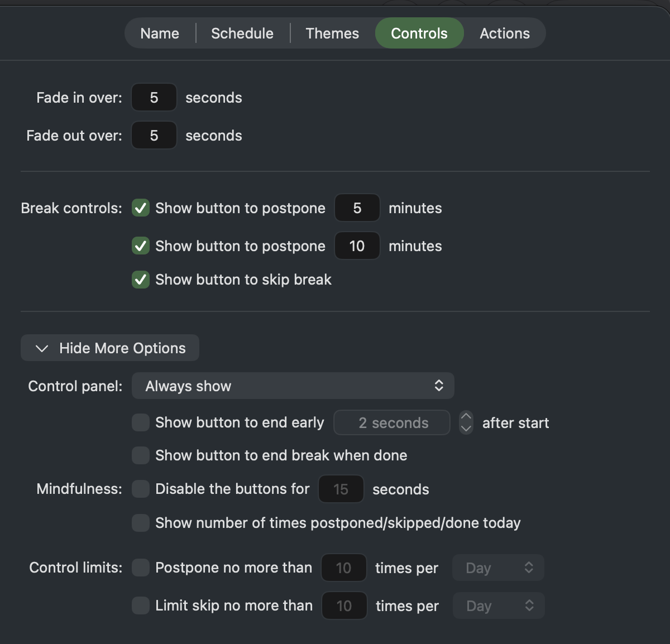
Task: Click the Fade out over seconds field
Action: click(x=154, y=136)
